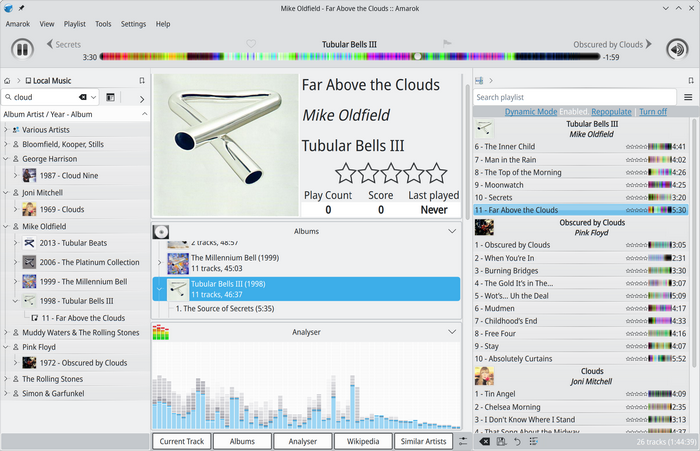Collapse the Albums applet
700x451 pixels.
(452, 231)
